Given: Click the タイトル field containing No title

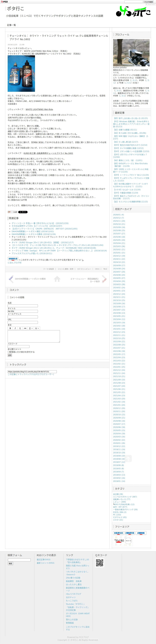Looking at the screenshot, I should click(23, 311).
